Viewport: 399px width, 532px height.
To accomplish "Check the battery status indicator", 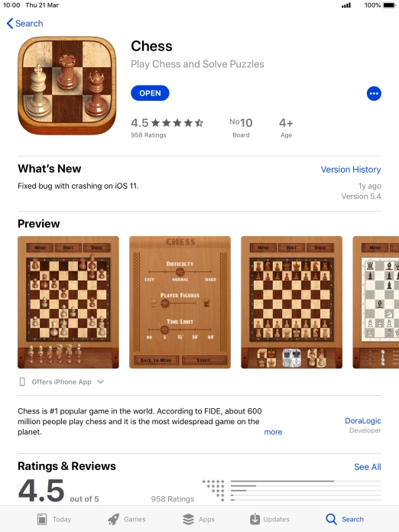I will (x=389, y=5).
